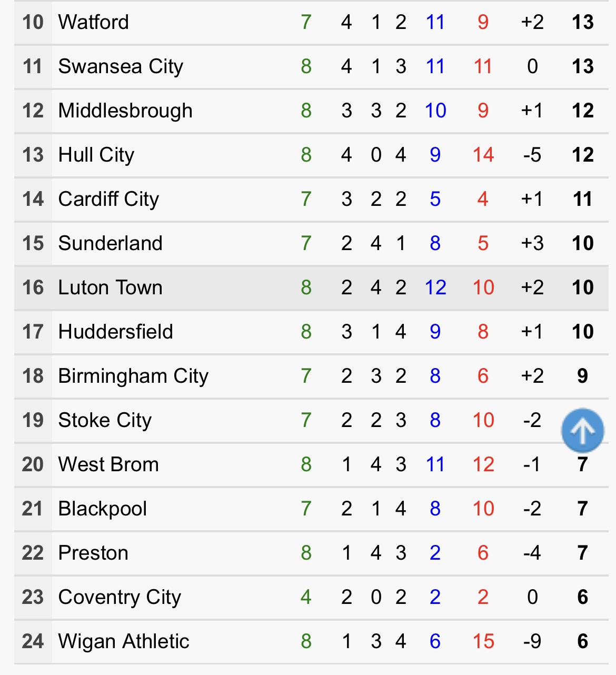Image resolution: width=616 pixels, height=675 pixels.
Task: Open Cardiff City's team page
Action: coord(108,199)
